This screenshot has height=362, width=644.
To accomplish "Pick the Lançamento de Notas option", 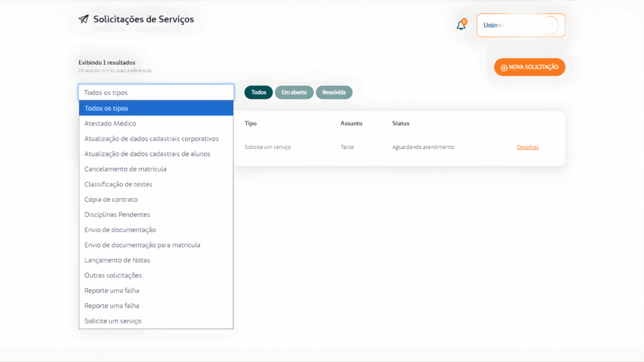I will point(117,260).
